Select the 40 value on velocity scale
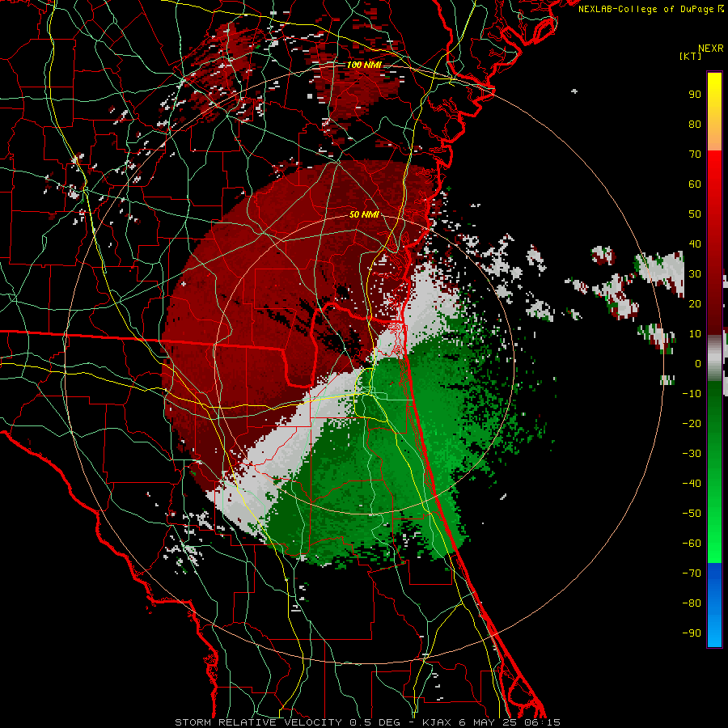 click(x=695, y=244)
